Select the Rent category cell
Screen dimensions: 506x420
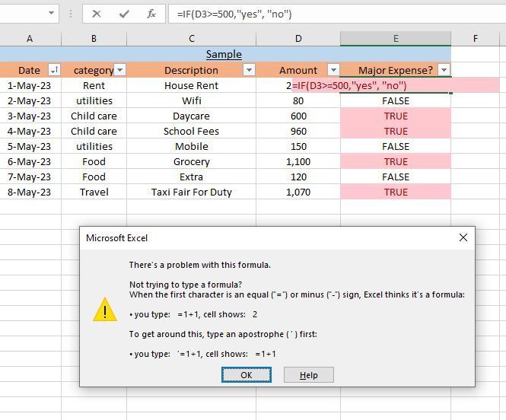[x=94, y=85]
